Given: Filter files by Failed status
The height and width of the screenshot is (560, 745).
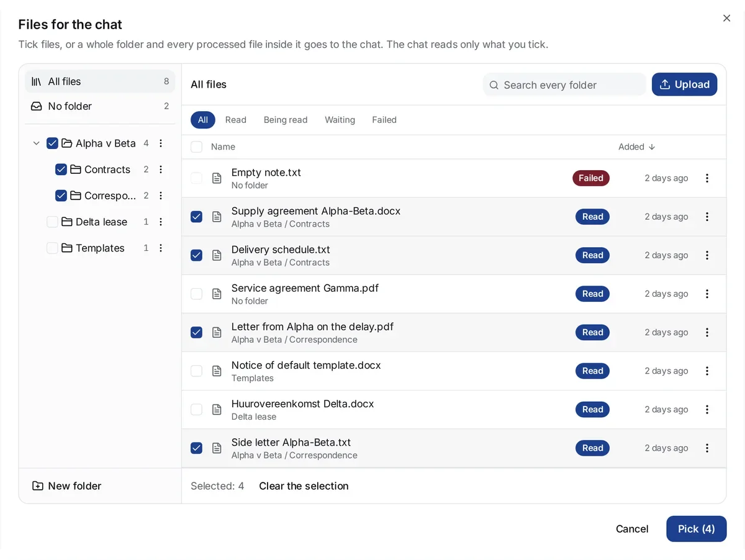Looking at the screenshot, I should pos(384,120).
